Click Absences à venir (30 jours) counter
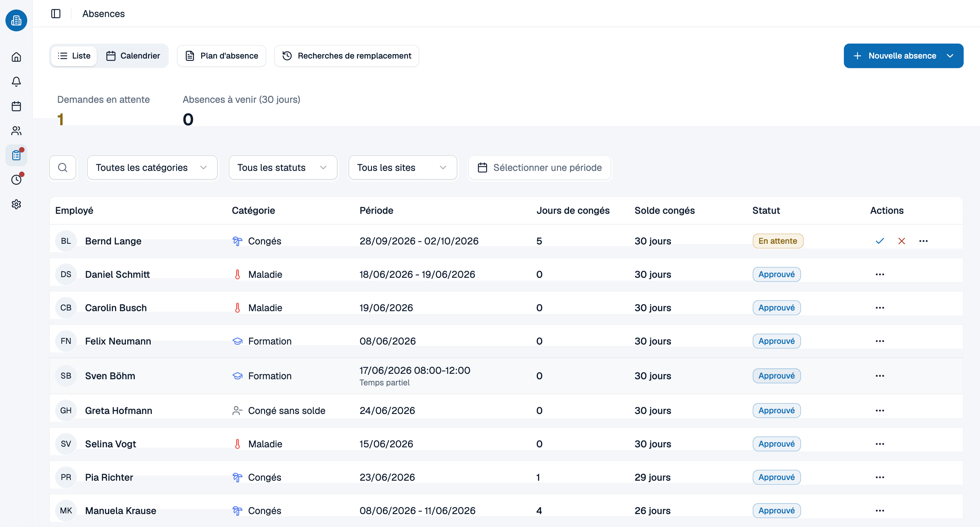This screenshot has width=980, height=527. point(241,110)
